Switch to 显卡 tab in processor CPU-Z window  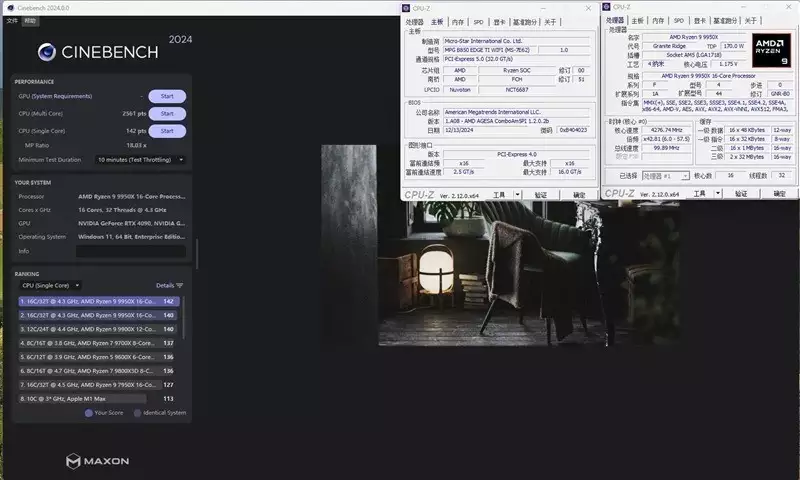699,20
